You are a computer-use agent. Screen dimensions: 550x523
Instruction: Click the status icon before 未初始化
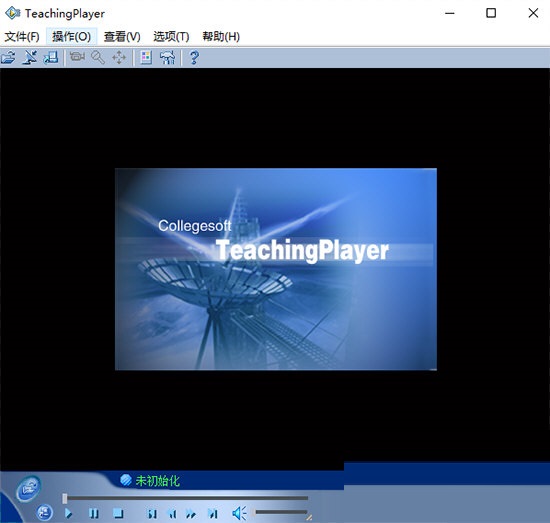126,480
